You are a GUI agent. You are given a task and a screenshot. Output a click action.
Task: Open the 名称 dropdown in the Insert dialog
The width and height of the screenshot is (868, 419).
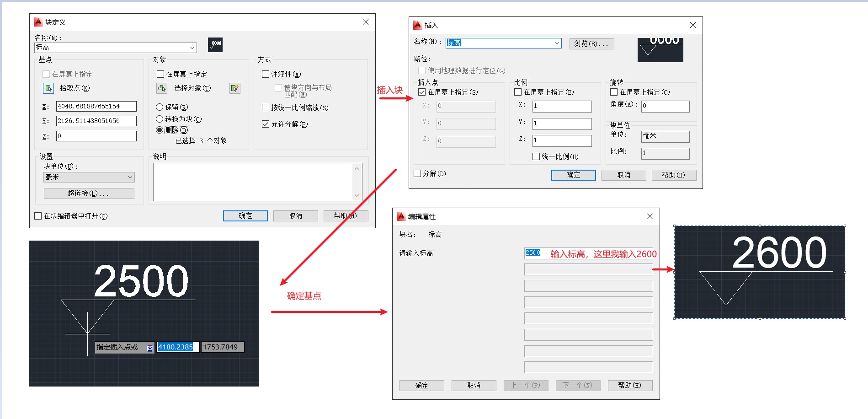tap(557, 43)
